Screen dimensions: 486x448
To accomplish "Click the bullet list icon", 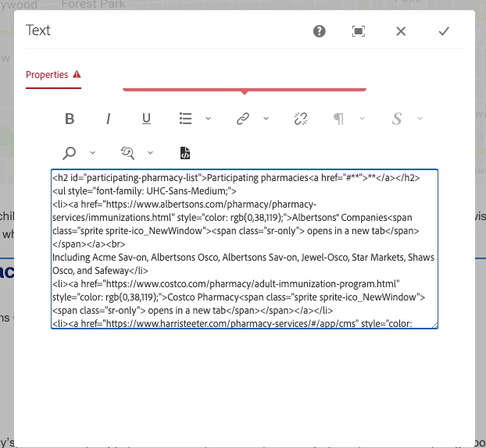I will click(x=185, y=119).
